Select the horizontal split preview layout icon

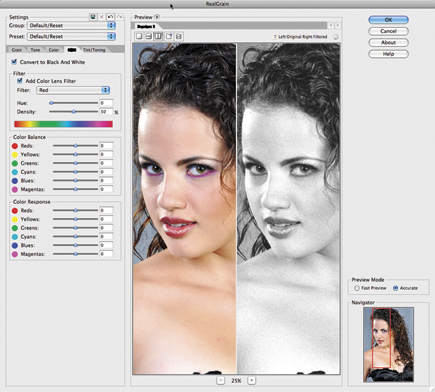pyautogui.click(x=149, y=36)
